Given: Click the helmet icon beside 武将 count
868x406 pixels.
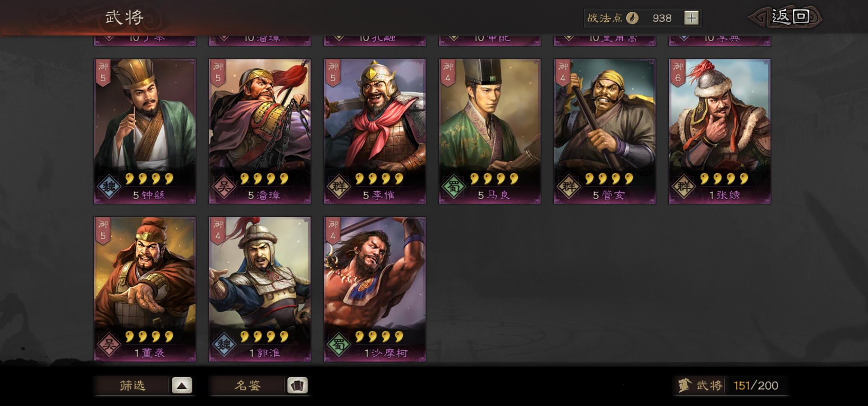Looking at the screenshot, I should 685,386.
